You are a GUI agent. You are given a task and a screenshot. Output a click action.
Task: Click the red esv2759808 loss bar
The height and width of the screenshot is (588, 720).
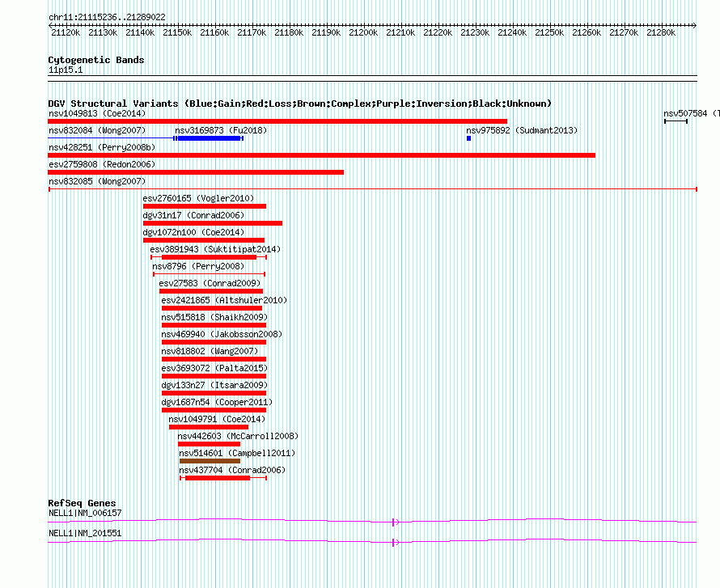[x=196, y=172]
